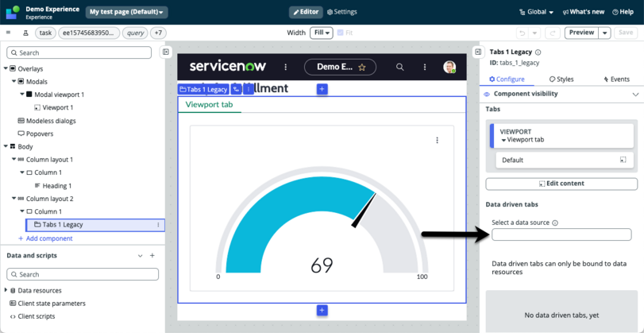Image resolution: width=644 pixels, height=333 pixels.
Task: Open the Preview split-button dropdown arrow
Action: [x=604, y=33]
